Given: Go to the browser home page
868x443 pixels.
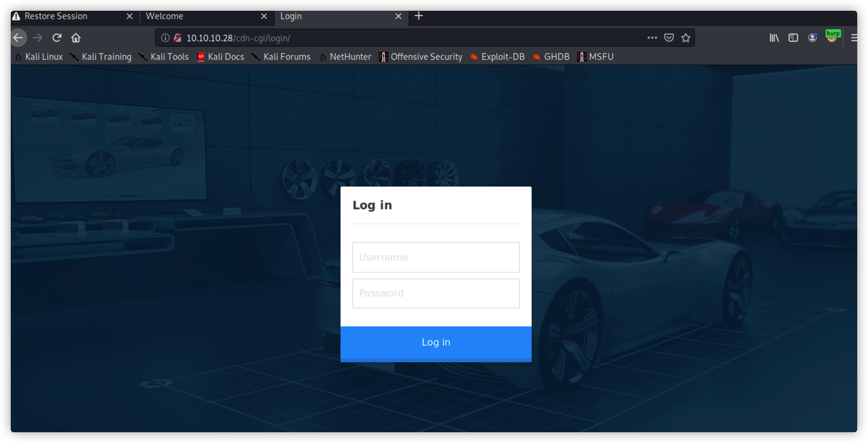Looking at the screenshot, I should click(x=76, y=38).
